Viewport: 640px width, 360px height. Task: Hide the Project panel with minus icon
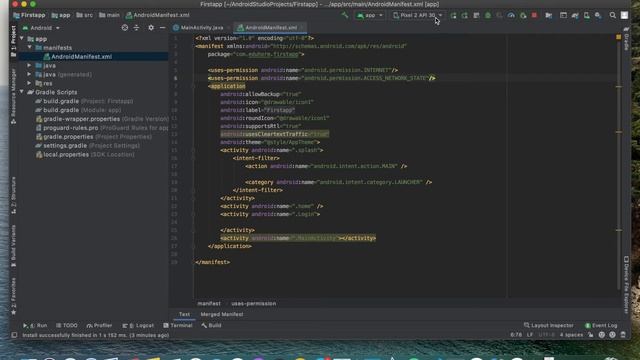162,28
